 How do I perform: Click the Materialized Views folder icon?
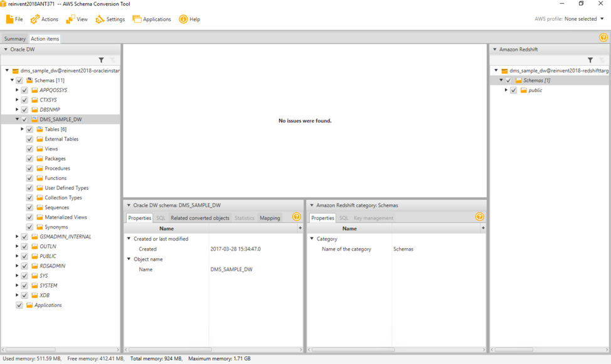click(40, 217)
